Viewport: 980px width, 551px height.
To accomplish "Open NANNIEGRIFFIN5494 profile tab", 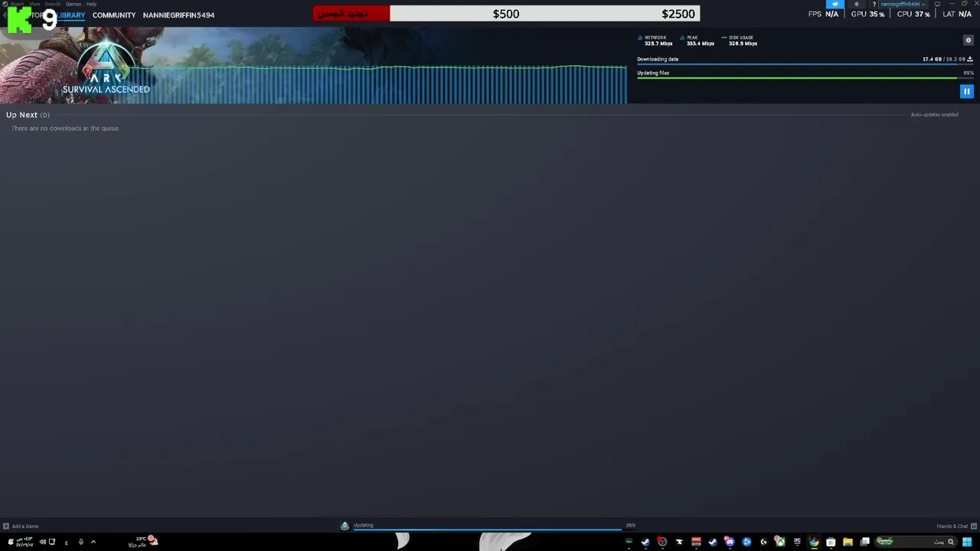I will pyautogui.click(x=178, y=15).
